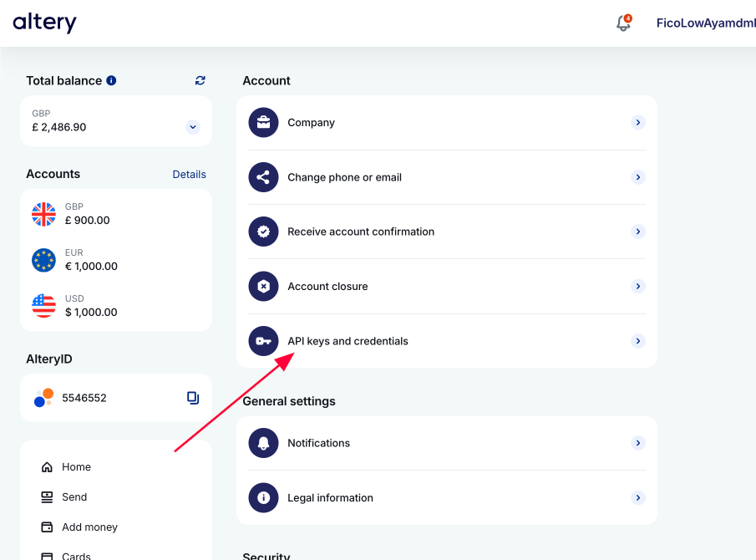Click the Notifications bell icon in General settings
Image resolution: width=756 pixels, height=560 pixels.
[x=263, y=443]
